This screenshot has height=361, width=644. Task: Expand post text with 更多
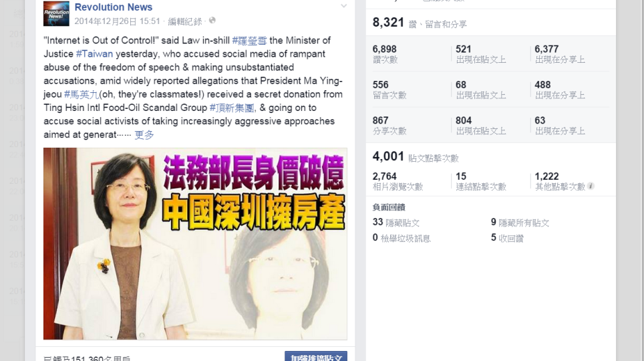[144, 134]
